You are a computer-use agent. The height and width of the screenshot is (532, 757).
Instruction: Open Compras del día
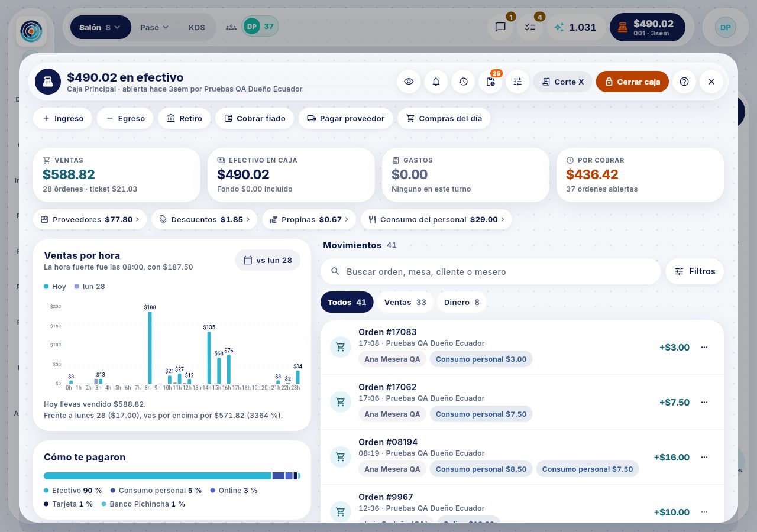click(x=444, y=118)
